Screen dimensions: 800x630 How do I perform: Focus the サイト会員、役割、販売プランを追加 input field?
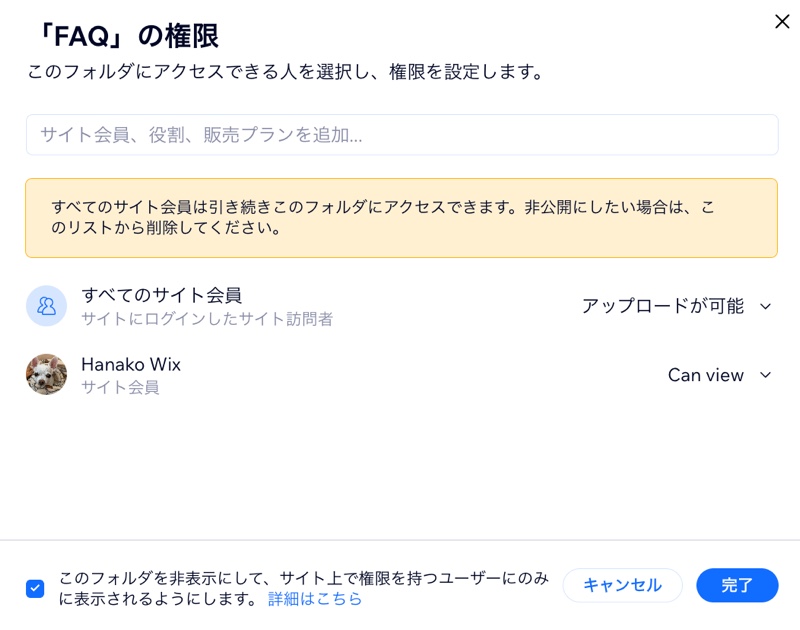[402, 135]
